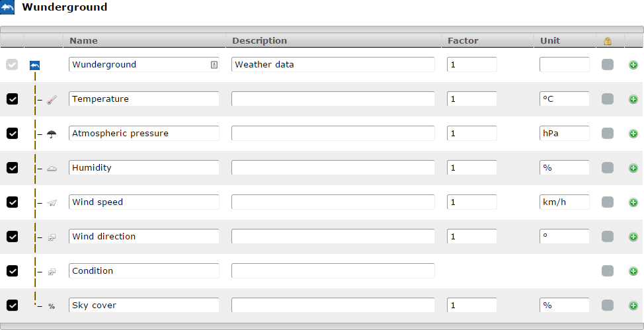The height and width of the screenshot is (330, 644).
Task: Click the Sky cover % unit field
Action: pyautogui.click(x=564, y=306)
